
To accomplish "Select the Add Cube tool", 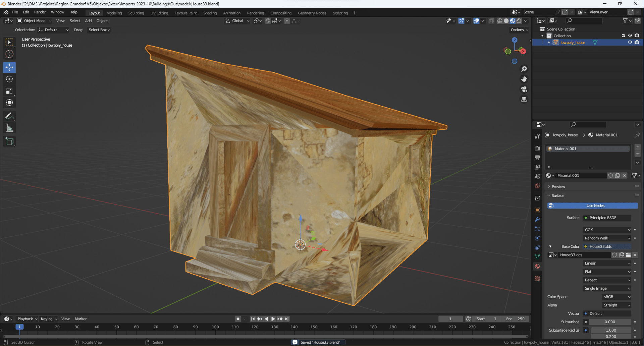I will coord(9,141).
